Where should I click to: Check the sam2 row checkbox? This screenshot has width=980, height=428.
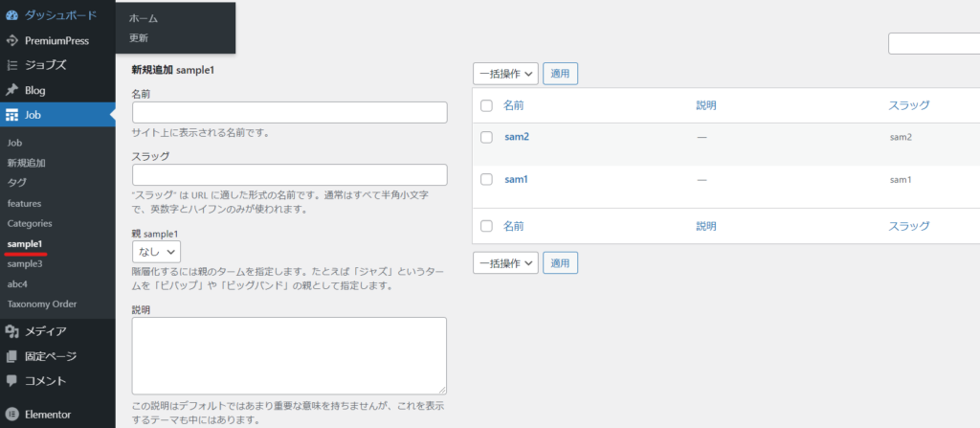tap(487, 137)
